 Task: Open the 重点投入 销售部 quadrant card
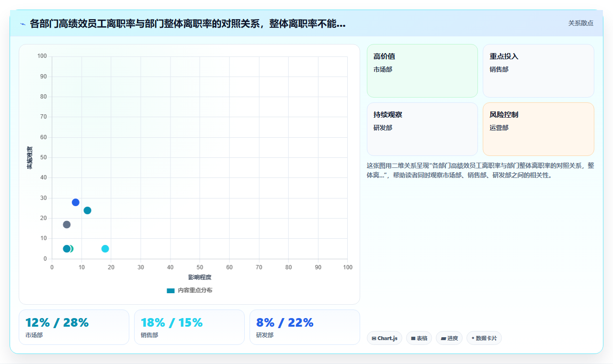click(x=538, y=71)
